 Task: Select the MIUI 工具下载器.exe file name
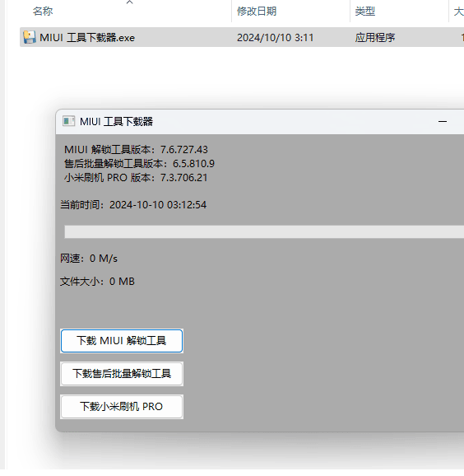click(87, 38)
